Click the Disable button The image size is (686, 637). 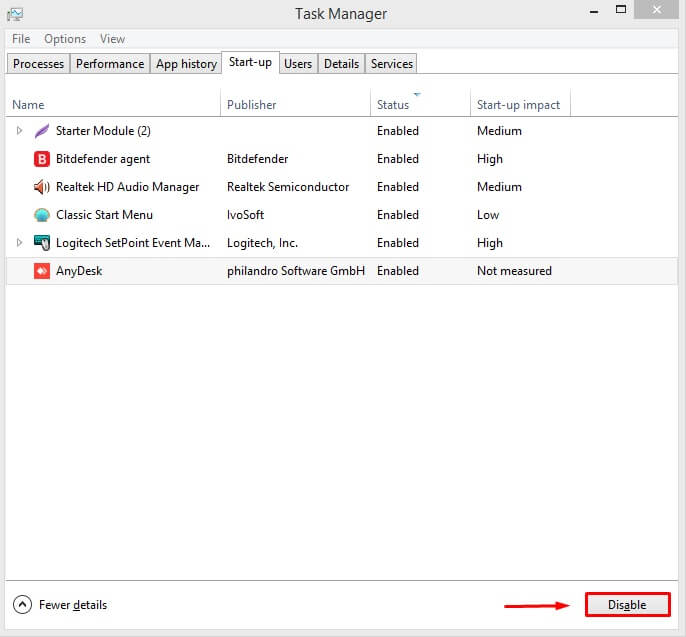pos(627,605)
